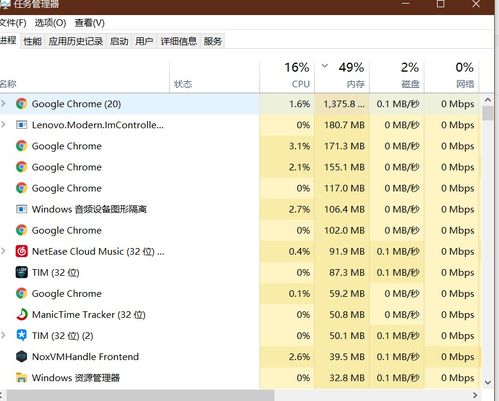Screen dimensions: 499x401
Task: Expand the Google Chrome (20) process group
Action: tap(4, 104)
